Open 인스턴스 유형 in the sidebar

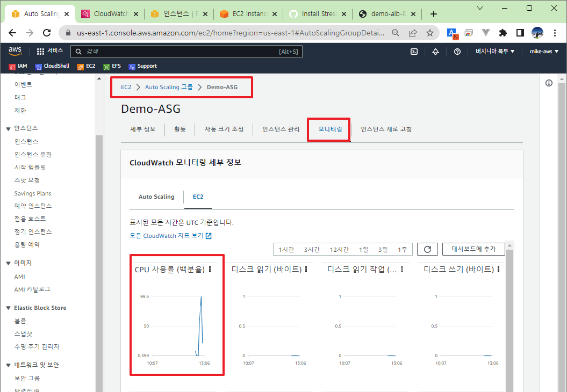pos(33,154)
